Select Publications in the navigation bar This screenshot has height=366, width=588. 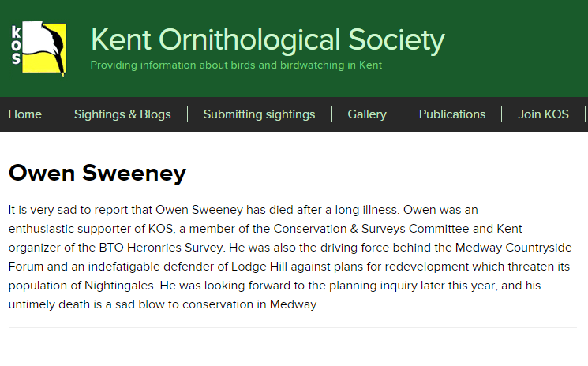coord(452,114)
